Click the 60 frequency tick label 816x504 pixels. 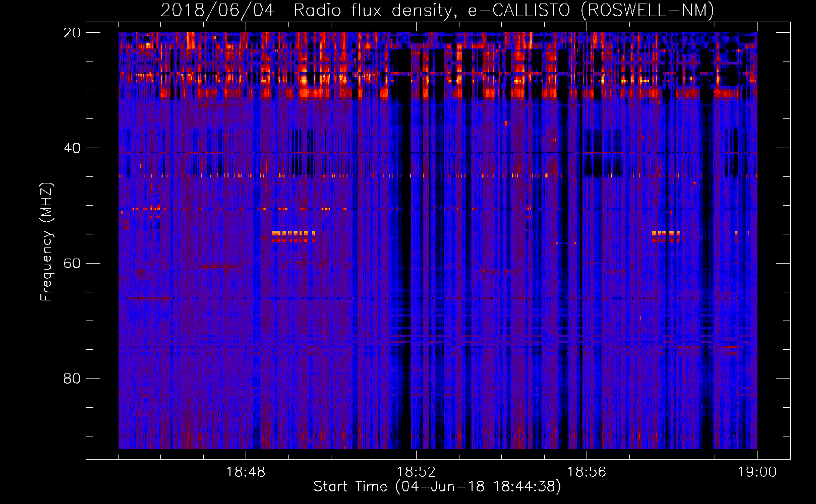[x=72, y=264]
